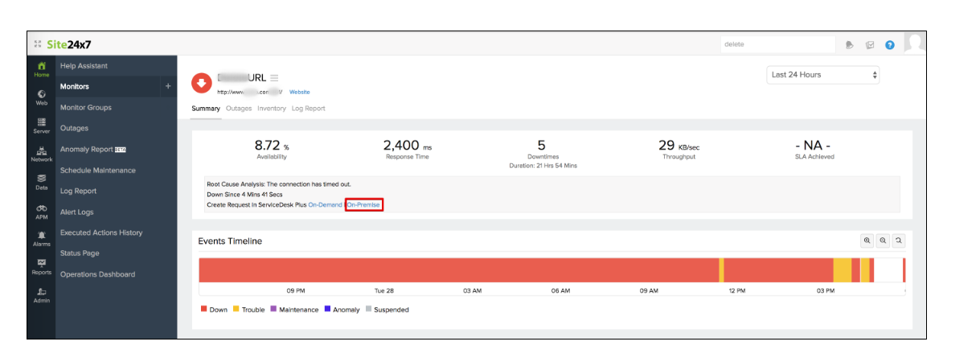Open the APM binoculars icon
This screenshot has height=358, width=980.
coord(41,210)
